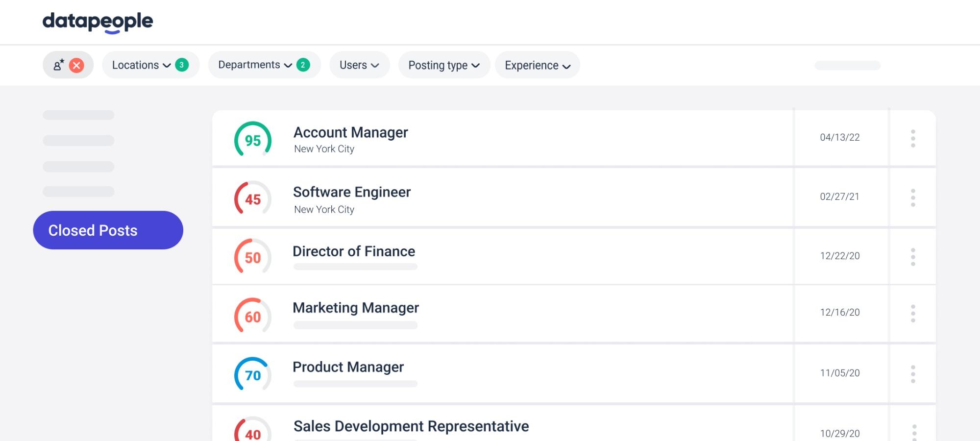This screenshot has height=441, width=980.
Task: Click the Locations count badge showing 3
Action: click(x=182, y=65)
